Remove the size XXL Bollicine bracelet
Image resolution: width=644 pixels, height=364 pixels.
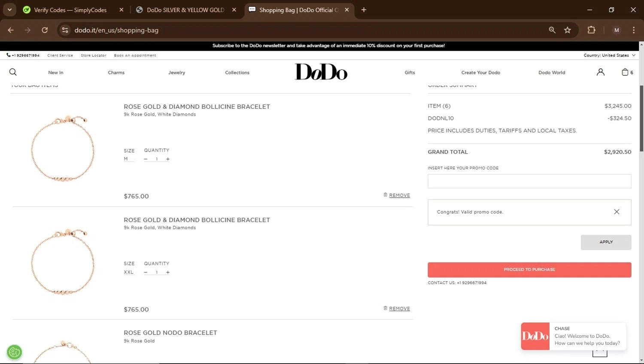pos(397,309)
